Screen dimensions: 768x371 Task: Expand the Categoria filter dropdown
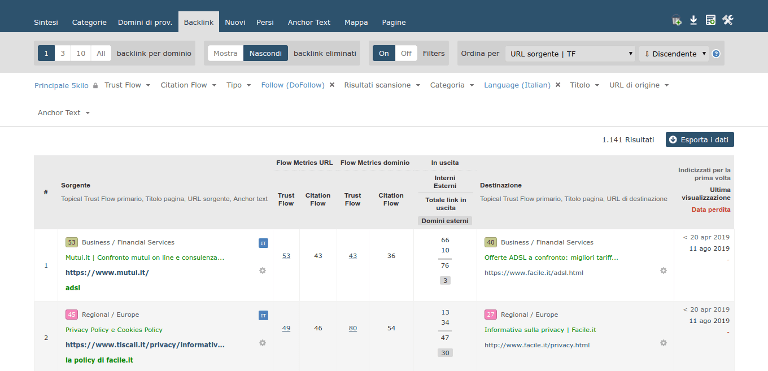coord(452,85)
